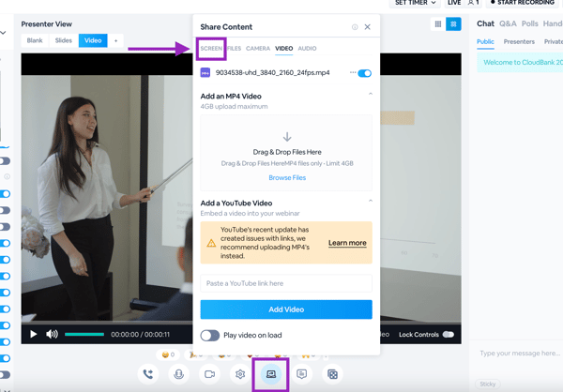Click the attendee count person icon
The width and height of the screenshot is (563, 392).
coord(471,3)
